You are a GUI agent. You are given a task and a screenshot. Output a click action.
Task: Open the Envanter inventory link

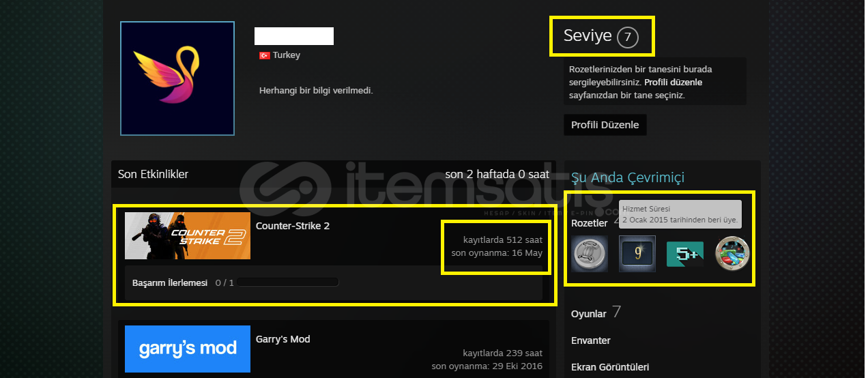(591, 340)
